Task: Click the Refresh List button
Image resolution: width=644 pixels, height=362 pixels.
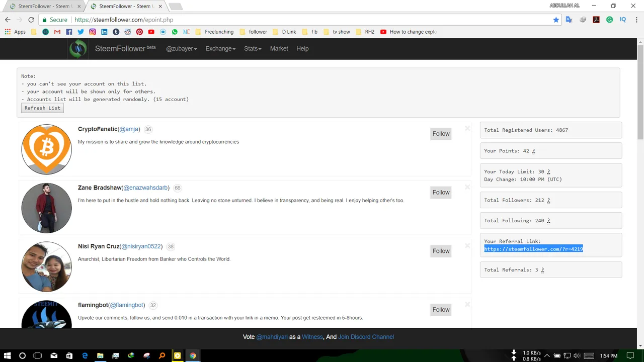Action: click(x=42, y=108)
